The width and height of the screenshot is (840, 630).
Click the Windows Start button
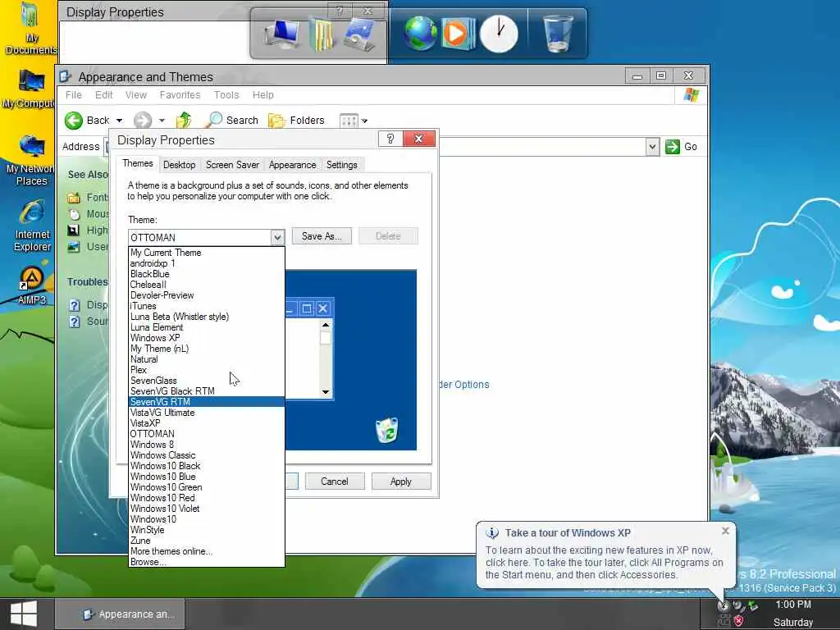tap(24, 614)
